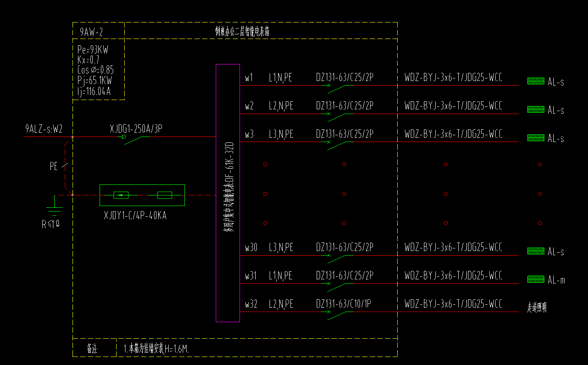Select L1,N,PE phase text in row w31

(280, 276)
